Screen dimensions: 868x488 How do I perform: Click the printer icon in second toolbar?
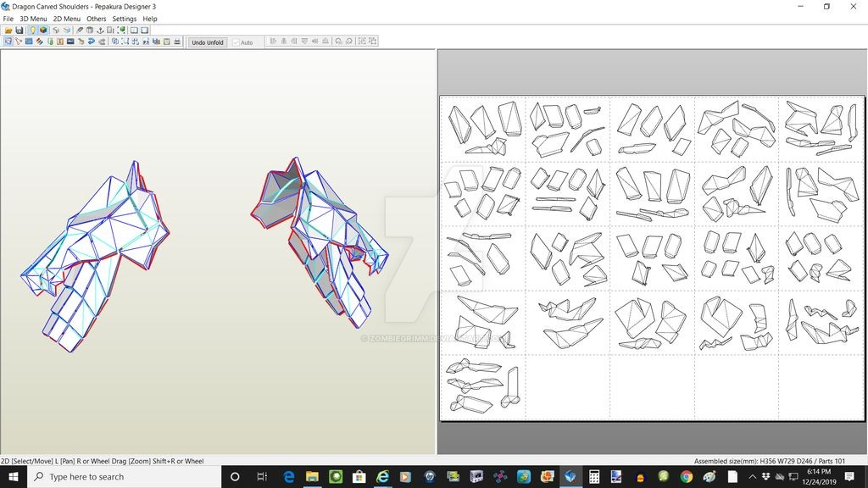tap(177, 42)
